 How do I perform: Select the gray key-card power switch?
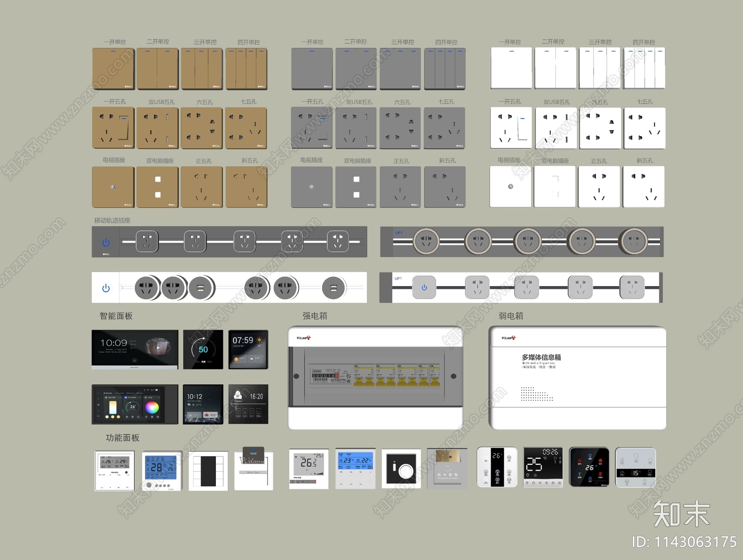click(447, 468)
